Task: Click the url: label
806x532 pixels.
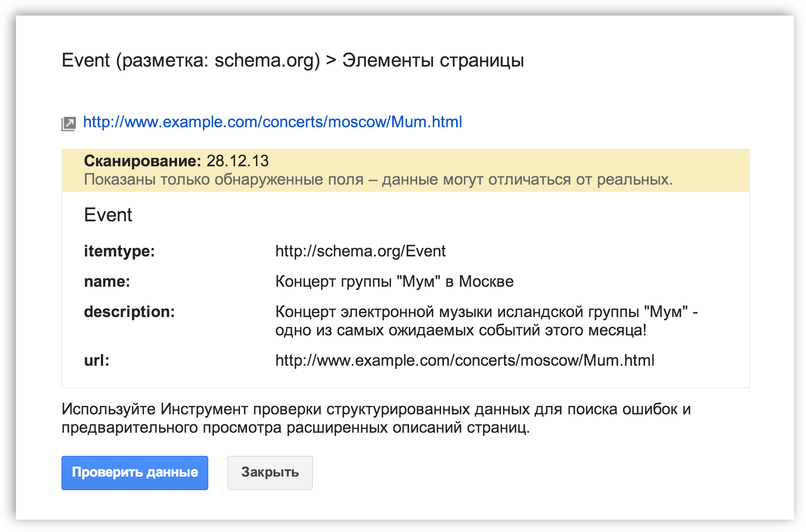Action: 97,361
